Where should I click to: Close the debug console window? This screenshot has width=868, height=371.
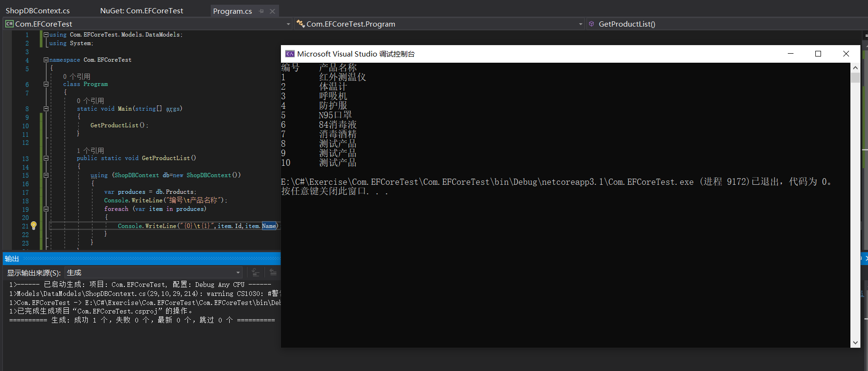coord(846,54)
